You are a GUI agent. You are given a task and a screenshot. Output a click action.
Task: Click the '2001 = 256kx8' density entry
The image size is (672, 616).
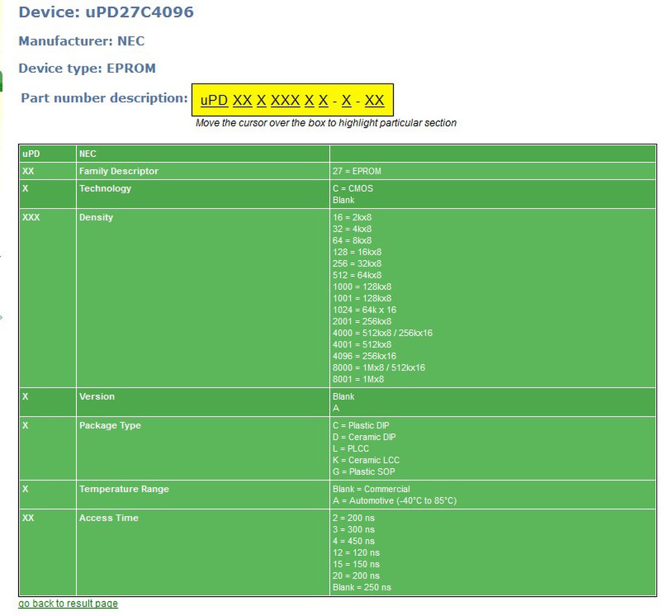[x=362, y=321]
